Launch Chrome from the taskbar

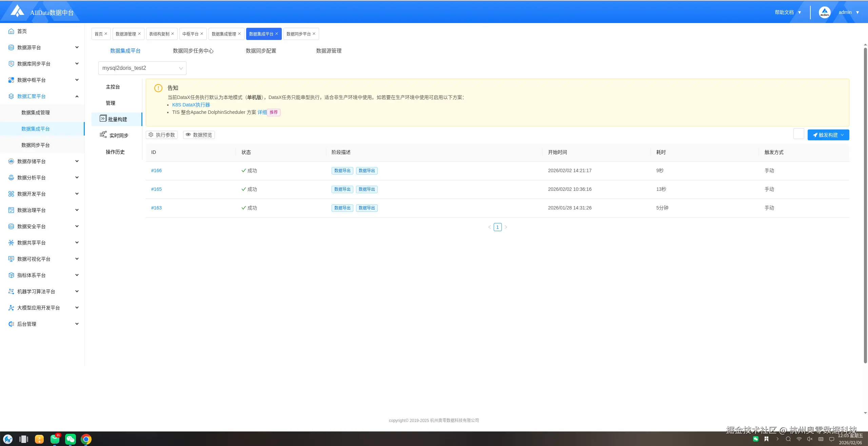coord(86,439)
